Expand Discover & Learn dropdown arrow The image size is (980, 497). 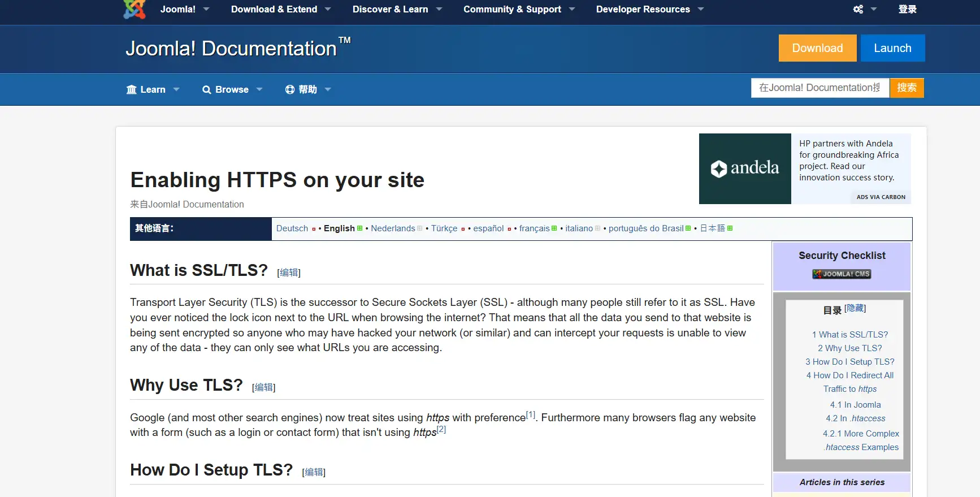[x=439, y=9]
